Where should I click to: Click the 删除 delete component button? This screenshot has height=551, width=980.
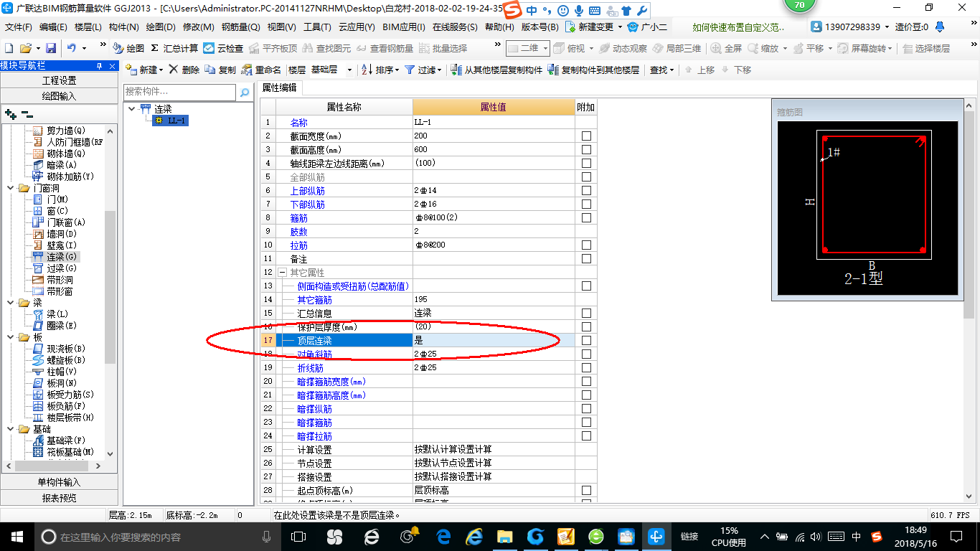(184, 70)
